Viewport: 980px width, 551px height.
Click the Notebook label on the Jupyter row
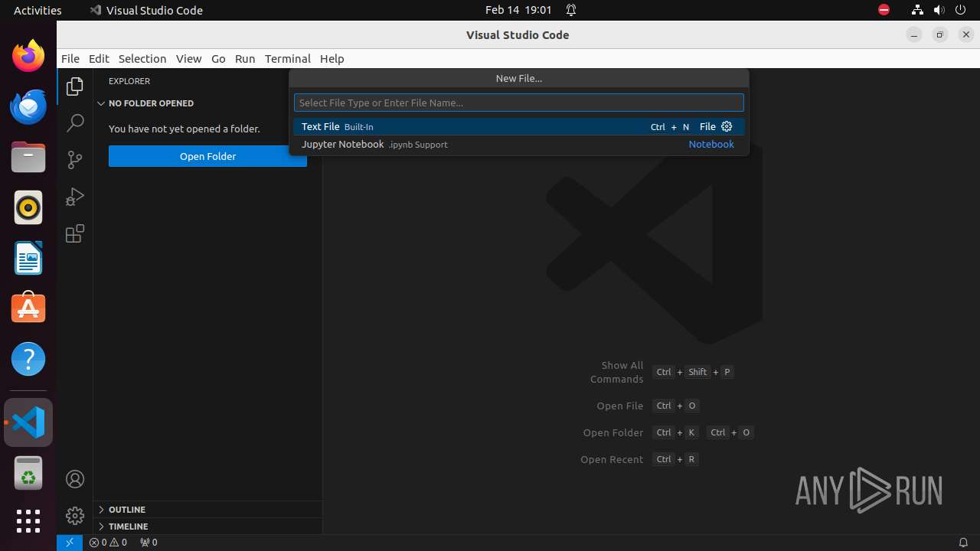coord(711,144)
